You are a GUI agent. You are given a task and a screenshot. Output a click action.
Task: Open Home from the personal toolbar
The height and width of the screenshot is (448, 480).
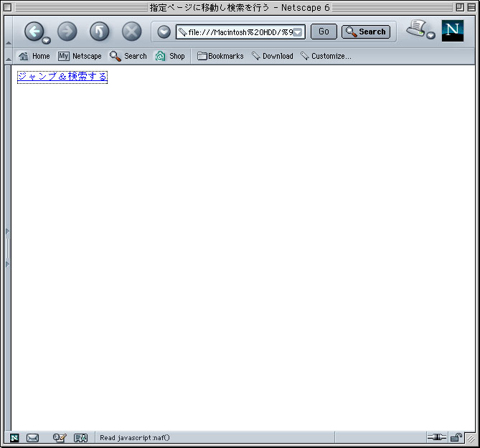tap(34, 56)
